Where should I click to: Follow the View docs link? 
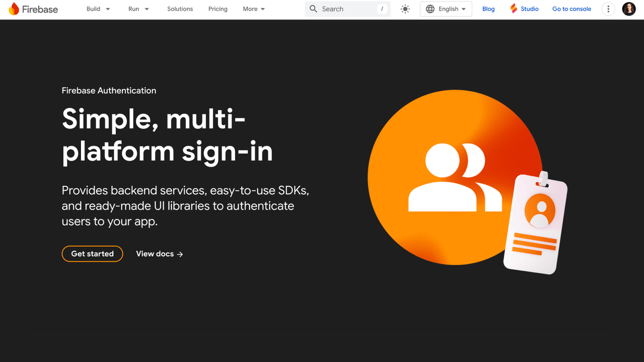(159, 254)
